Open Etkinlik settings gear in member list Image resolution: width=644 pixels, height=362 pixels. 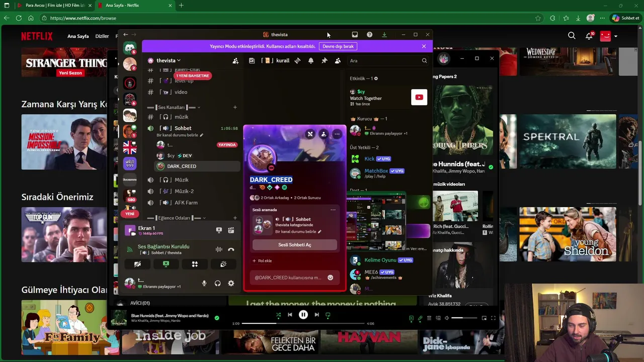(376, 78)
